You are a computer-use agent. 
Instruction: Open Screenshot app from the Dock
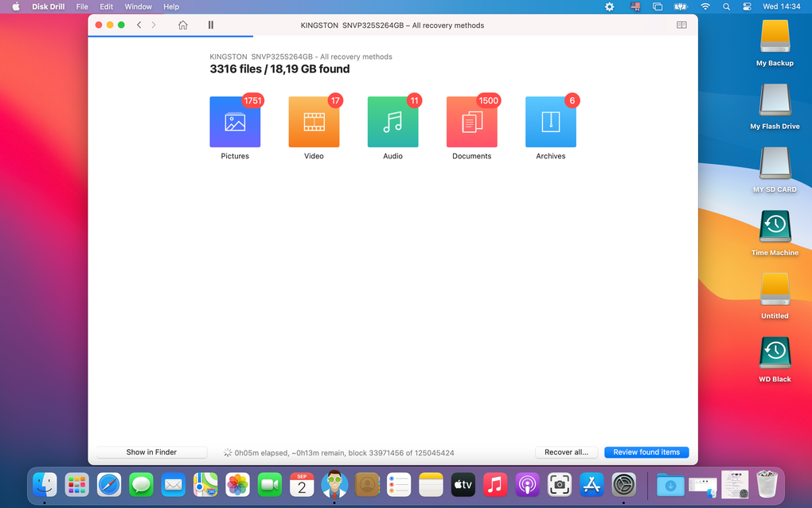tap(560, 485)
